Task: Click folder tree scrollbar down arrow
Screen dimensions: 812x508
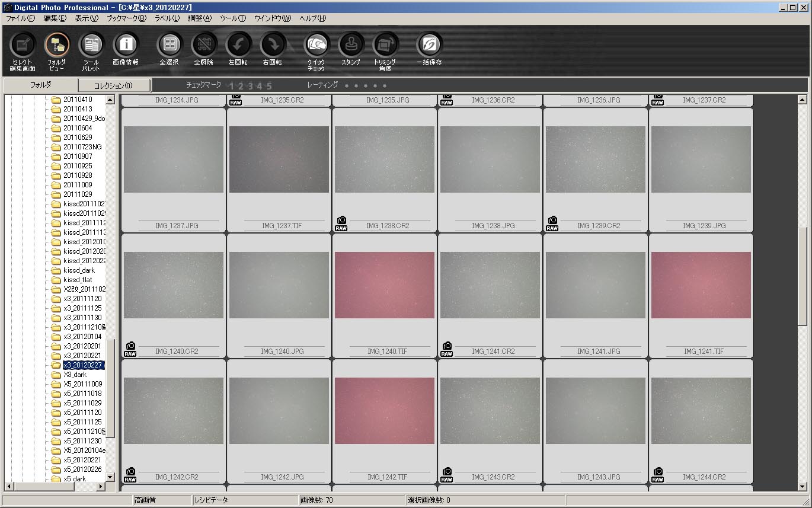Action: point(110,477)
